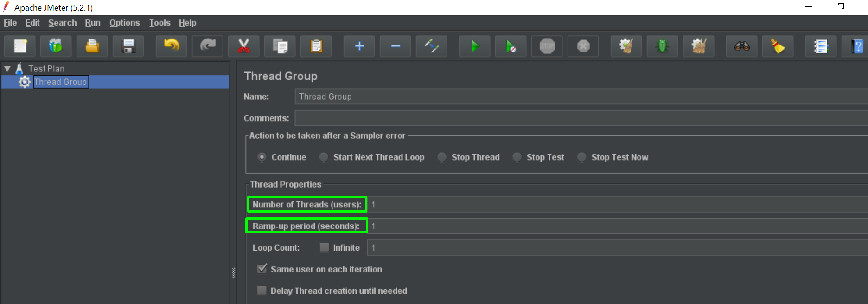Start the test with green play icon
Viewport: 868px width, 304px height.
click(474, 46)
